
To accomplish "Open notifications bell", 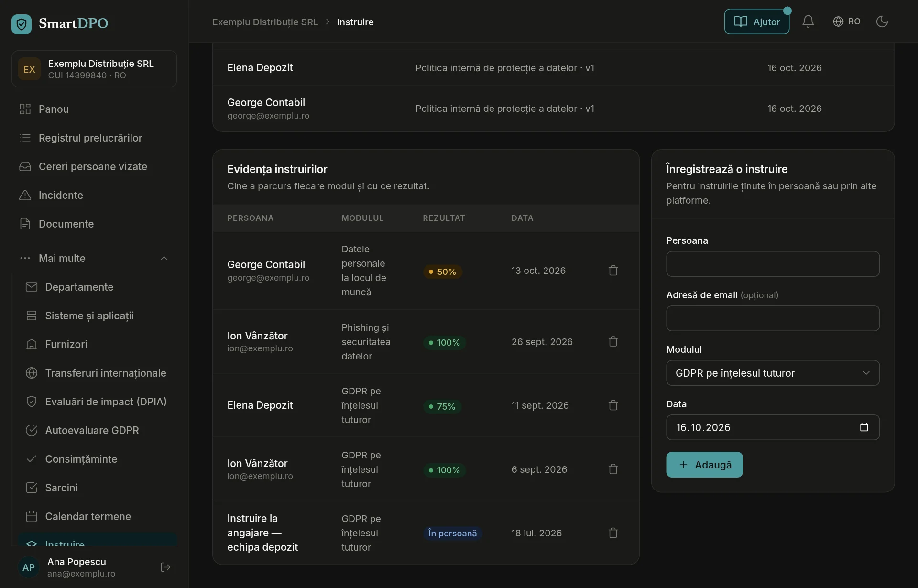I will click(x=808, y=22).
